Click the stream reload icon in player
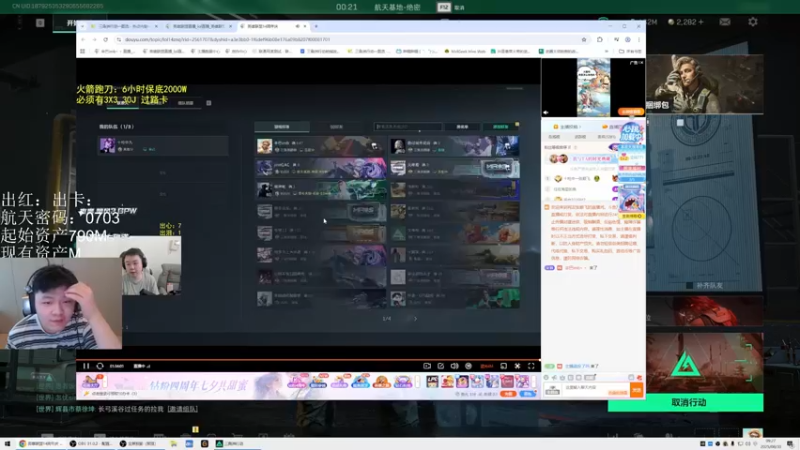Screen dimensions: 800x450 (x=100, y=366)
